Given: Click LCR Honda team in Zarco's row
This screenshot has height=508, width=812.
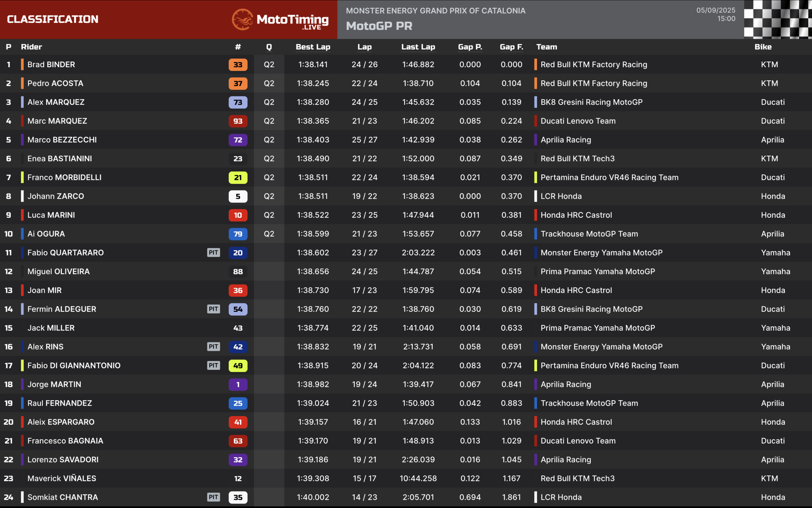Looking at the screenshot, I should (x=561, y=196).
